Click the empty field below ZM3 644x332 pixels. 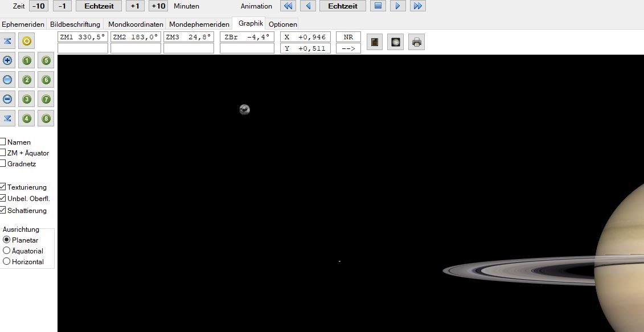(x=188, y=48)
